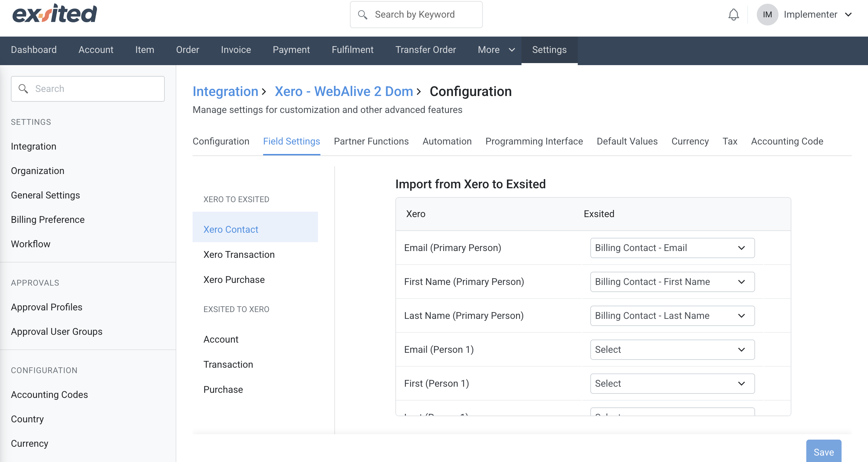Click the sidebar search magnifier icon
The image size is (868, 462).
23,89
